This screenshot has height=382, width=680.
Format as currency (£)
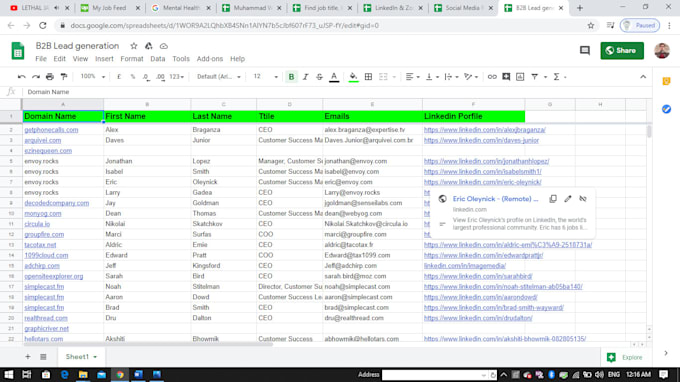[x=119, y=77]
